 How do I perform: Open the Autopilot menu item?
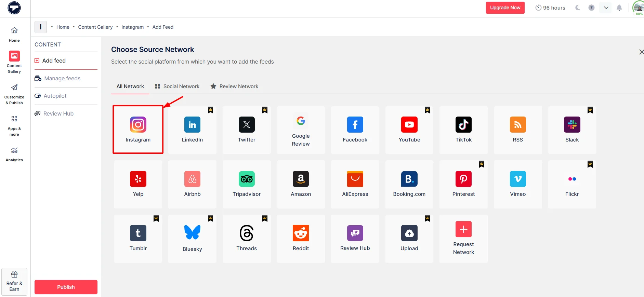pyautogui.click(x=66, y=96)
